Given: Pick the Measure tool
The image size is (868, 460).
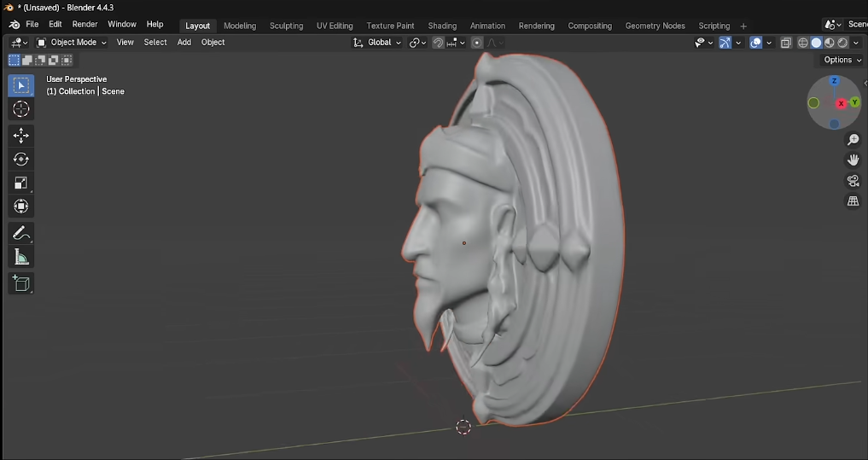Looking at the screenshot, I should [21, 257].
